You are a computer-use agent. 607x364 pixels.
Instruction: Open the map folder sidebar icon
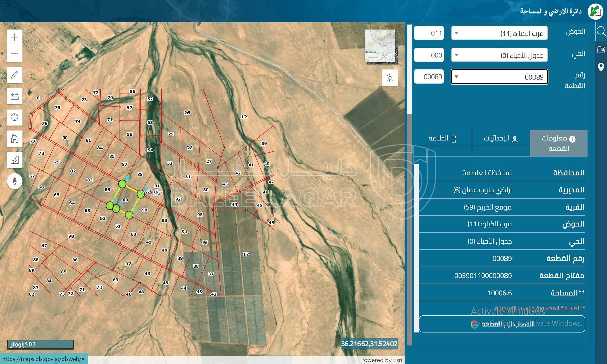601,50
